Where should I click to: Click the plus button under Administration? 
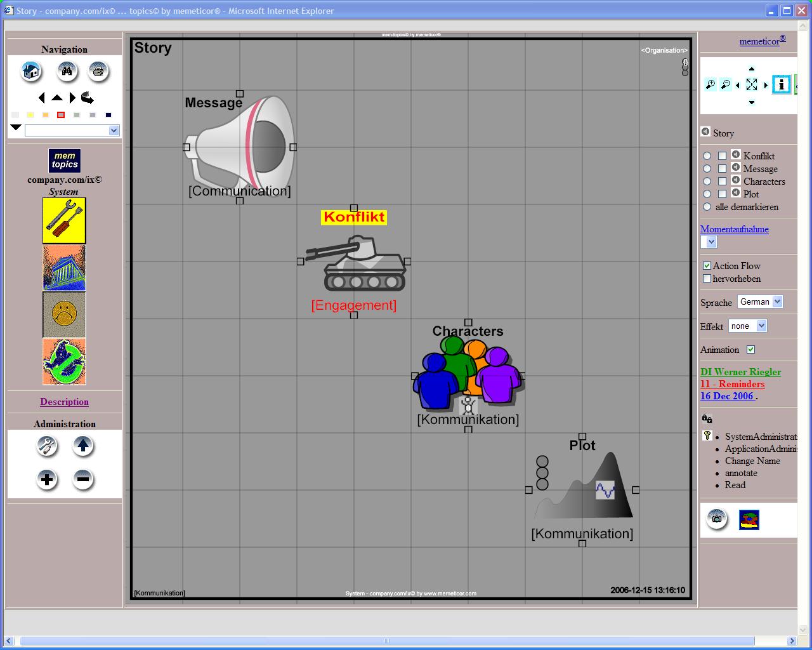pyautogui.click(x=47, y=479)
